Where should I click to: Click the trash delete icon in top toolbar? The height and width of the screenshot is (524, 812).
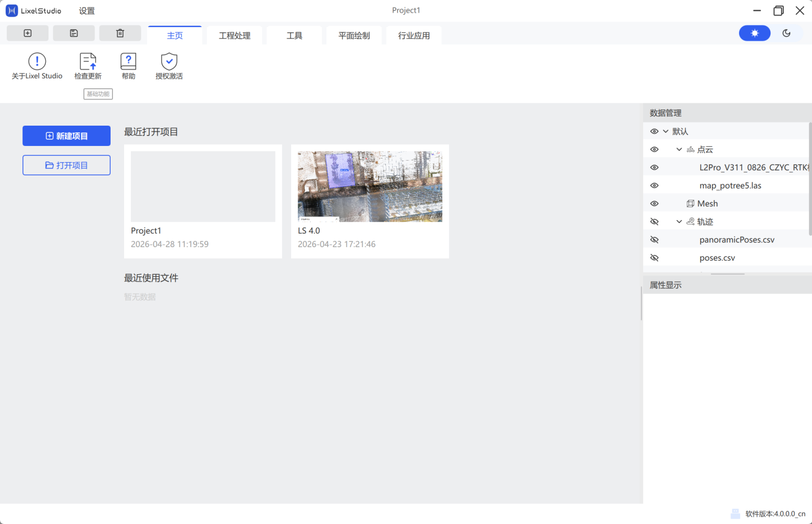[120, 33]
